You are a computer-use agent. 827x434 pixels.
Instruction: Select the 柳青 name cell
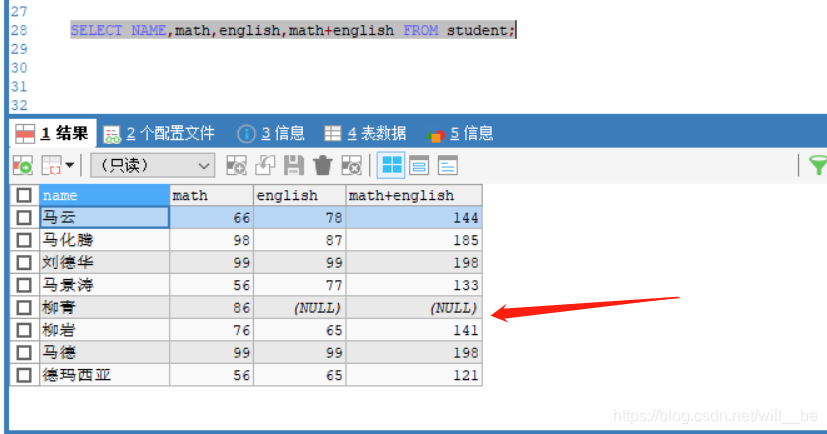click(x=104, y=307)
